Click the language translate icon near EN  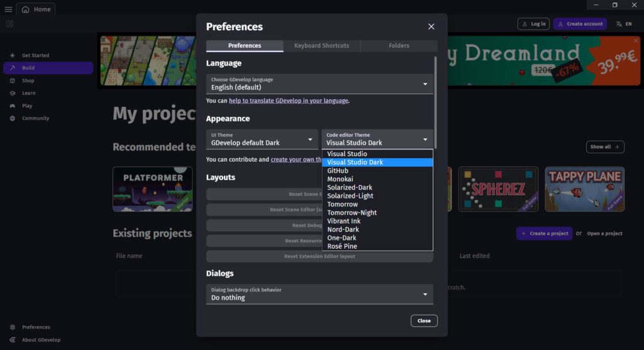point(619,24)
